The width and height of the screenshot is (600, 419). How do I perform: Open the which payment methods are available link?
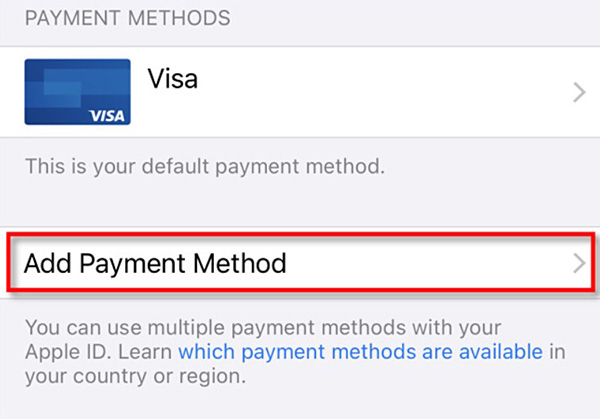360,351
